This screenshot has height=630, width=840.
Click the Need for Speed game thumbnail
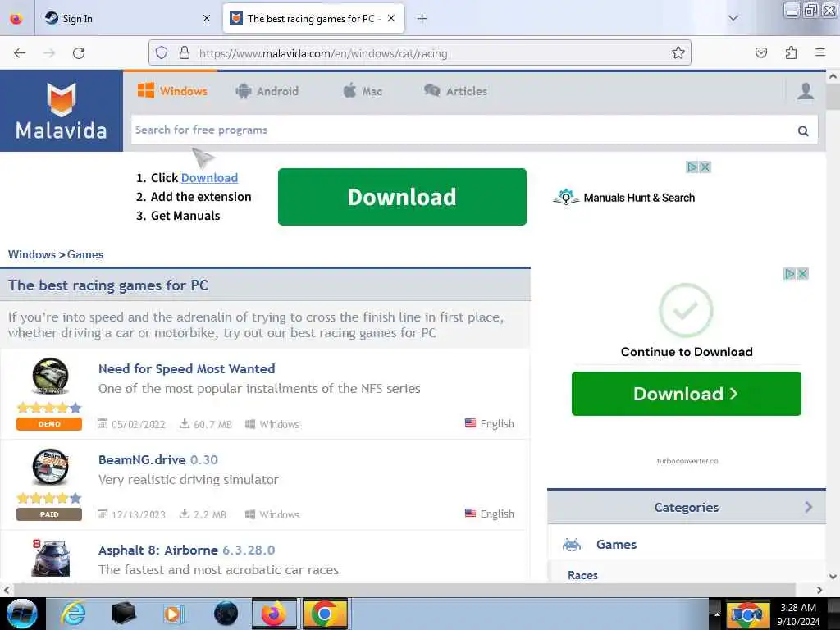[x=50, y=376]
